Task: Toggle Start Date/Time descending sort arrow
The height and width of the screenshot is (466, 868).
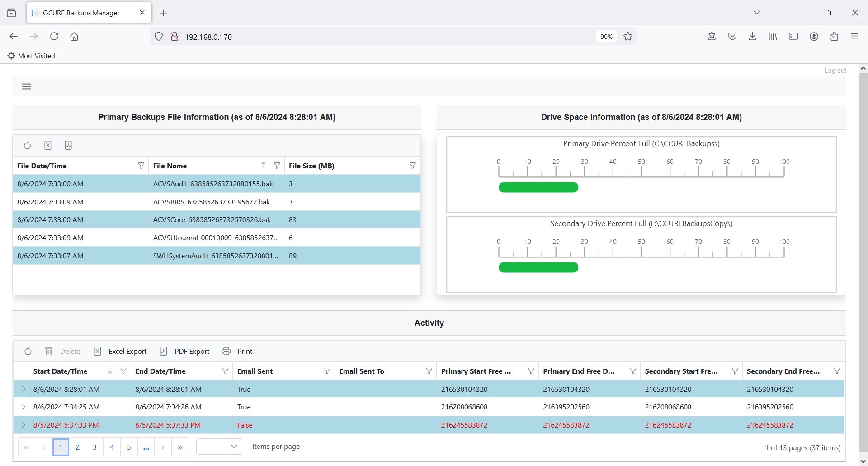Action: tap(110, 371)
